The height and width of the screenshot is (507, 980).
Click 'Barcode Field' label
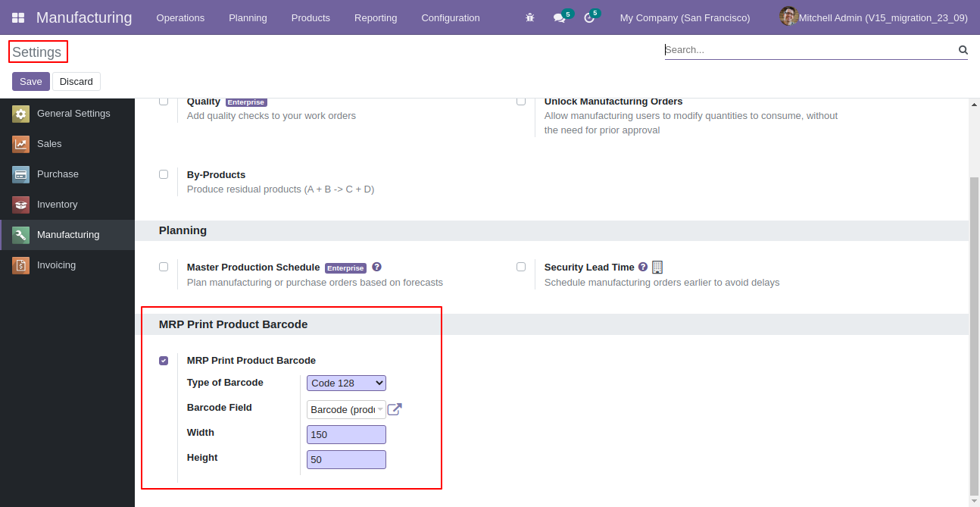(x=220, y=408)
